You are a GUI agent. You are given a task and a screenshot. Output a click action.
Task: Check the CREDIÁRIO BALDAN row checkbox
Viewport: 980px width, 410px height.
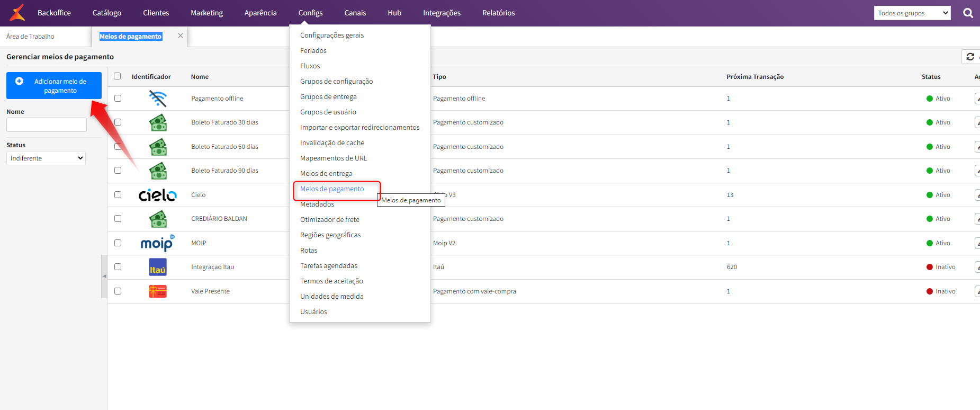[118, 219]
